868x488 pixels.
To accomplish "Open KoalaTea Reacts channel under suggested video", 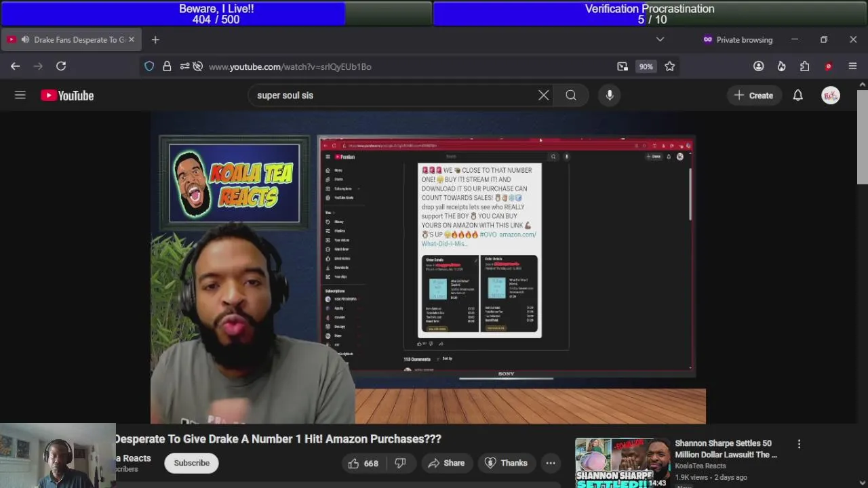I will click(701, 466).
